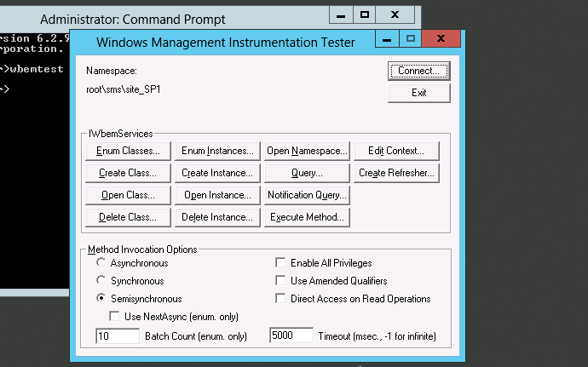Screen dimensions: 588x367
Task: Click the Create Class... button
Action: click(128, 173)
